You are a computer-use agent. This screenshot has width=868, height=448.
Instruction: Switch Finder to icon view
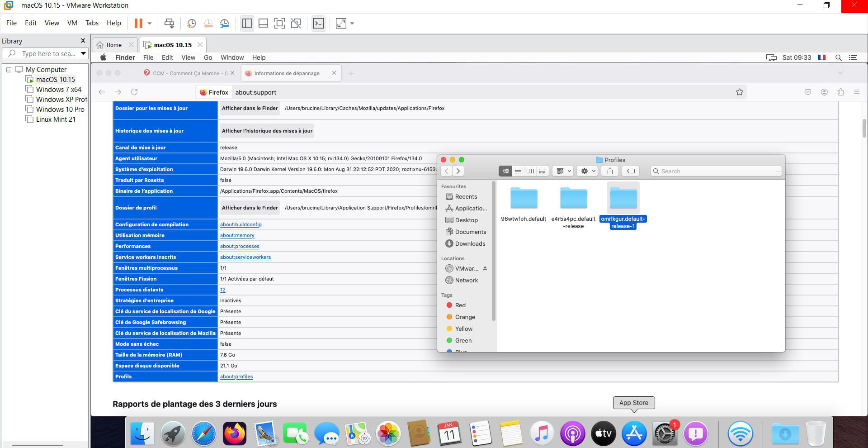tap(505, 171)
